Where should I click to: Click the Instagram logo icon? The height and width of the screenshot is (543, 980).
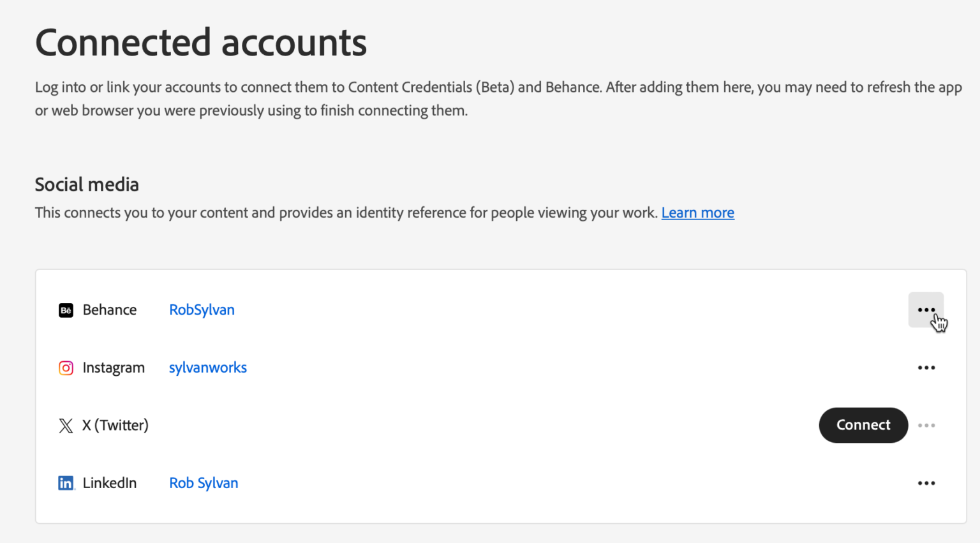(66, 368)
